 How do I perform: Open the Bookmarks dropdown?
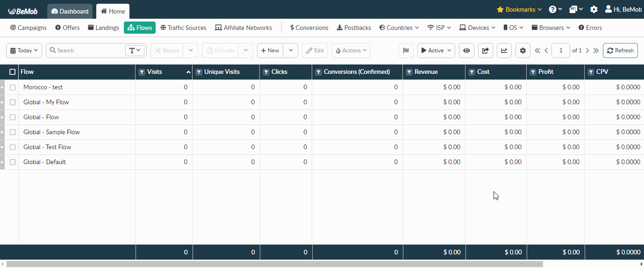coord(519,9)
